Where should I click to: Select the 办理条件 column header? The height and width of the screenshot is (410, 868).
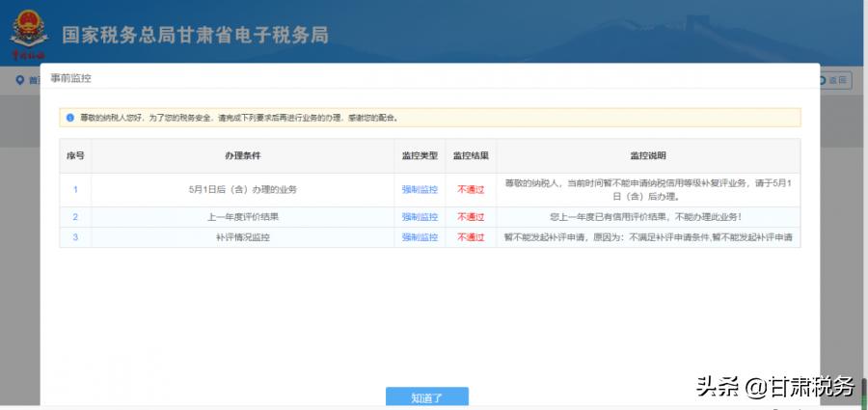pos(242,155)
